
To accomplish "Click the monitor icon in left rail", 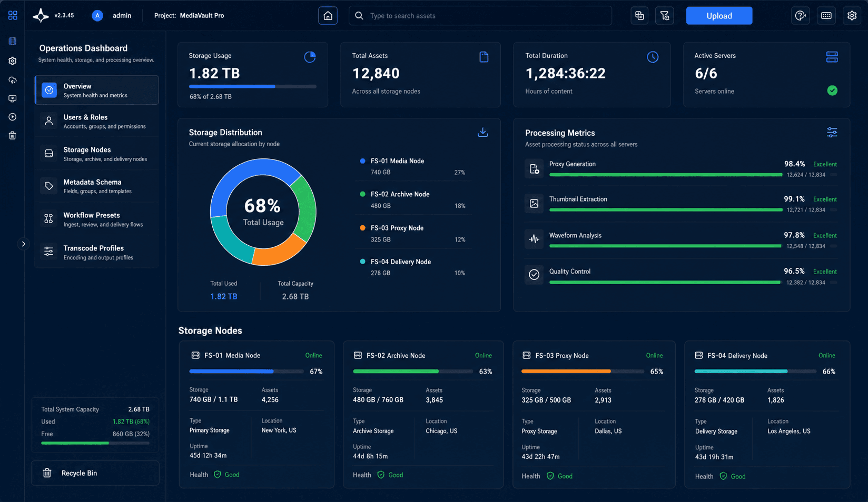I will [13, 98].
